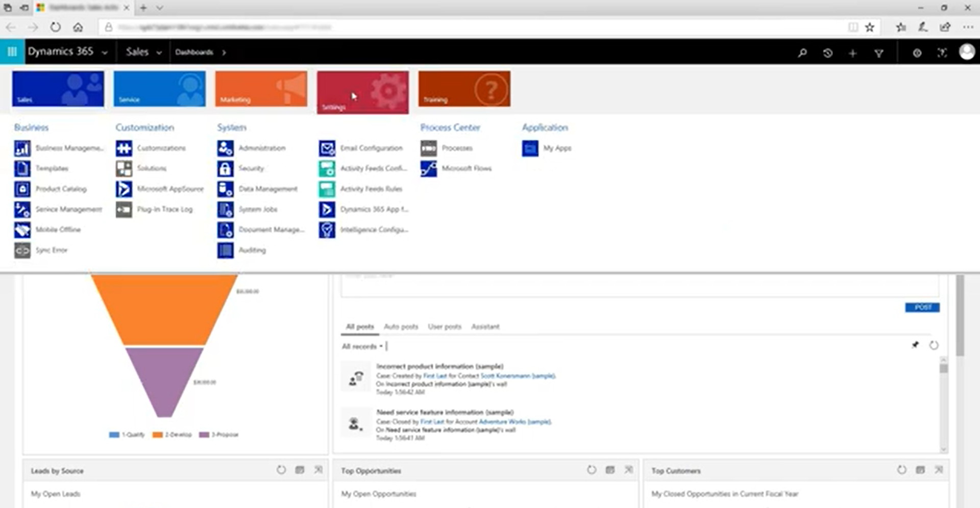Open the My Apps icon
The width and height of the screenshot is (980, 508).
tap(530, 148)
